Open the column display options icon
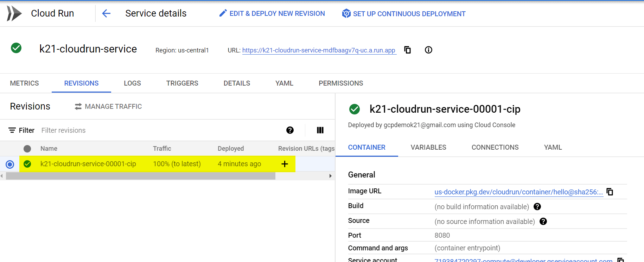Viewport: 644px width, 262px height. (320, 130)
